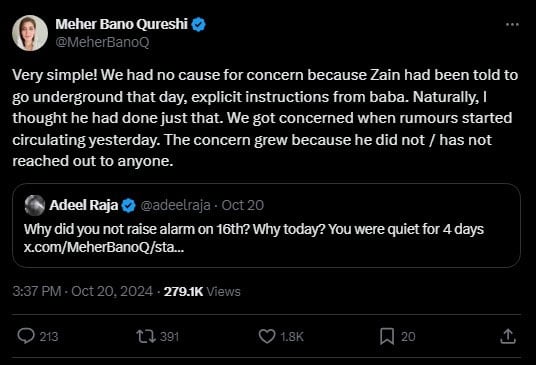
Task: Bookmark this tweet
Action: coord(387,336)
